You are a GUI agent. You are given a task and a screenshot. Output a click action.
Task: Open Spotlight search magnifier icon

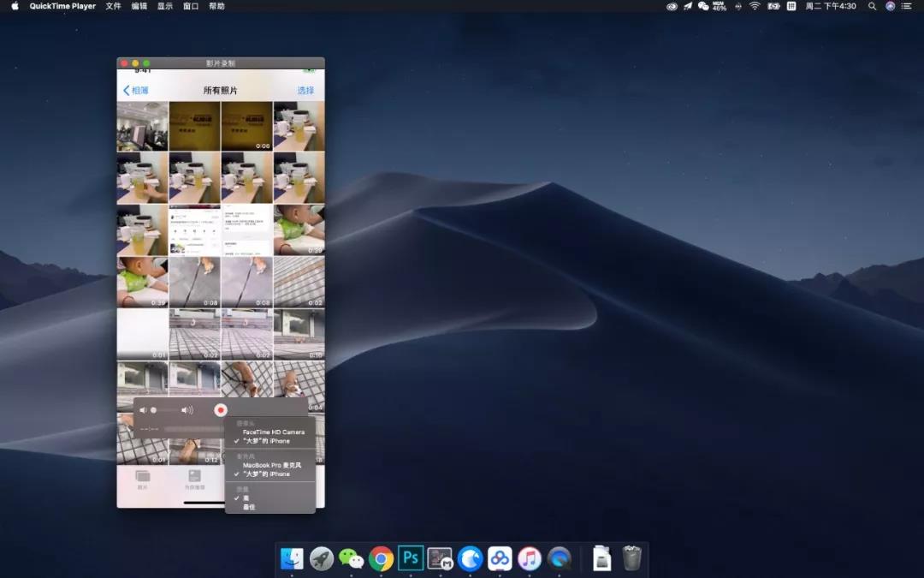click(x=872, y=6)
